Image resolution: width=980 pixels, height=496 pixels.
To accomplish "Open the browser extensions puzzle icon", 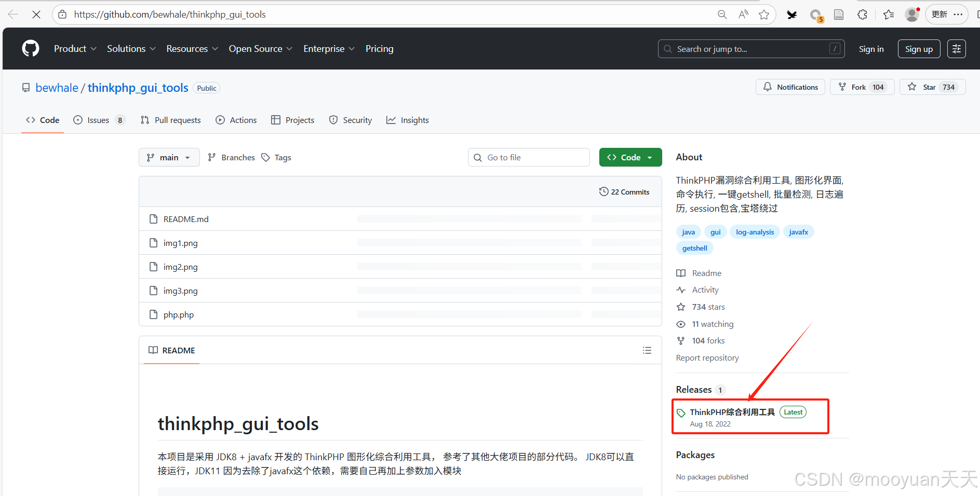I will tap(862, 15).
